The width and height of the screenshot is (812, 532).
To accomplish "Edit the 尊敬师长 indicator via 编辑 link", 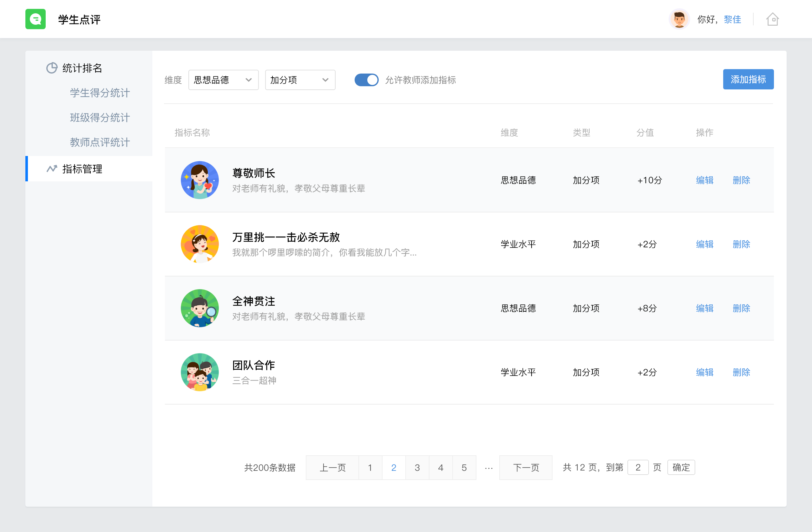I will click(704, 180).
